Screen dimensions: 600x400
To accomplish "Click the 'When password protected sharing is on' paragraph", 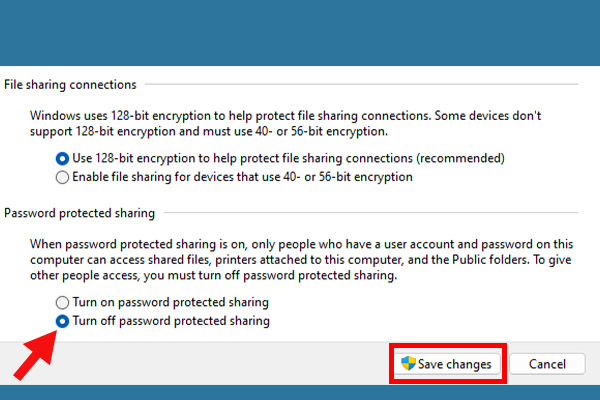I will [302, 260].
